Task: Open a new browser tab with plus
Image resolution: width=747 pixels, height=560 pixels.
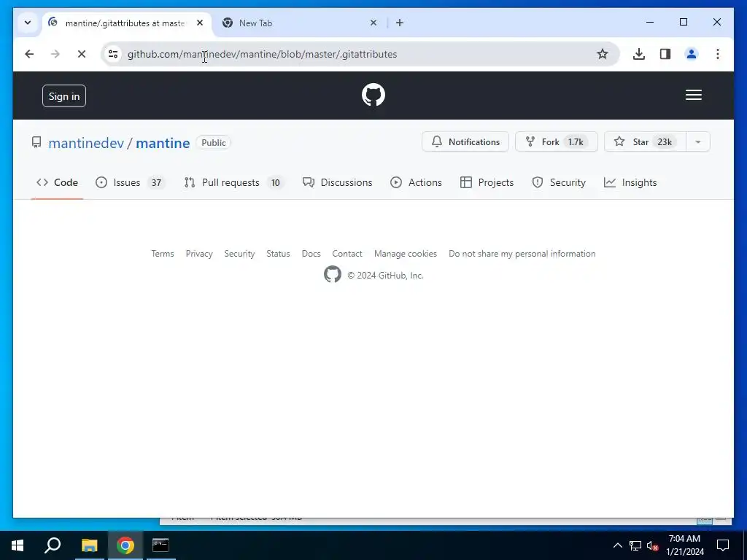Action: (400, 23)
